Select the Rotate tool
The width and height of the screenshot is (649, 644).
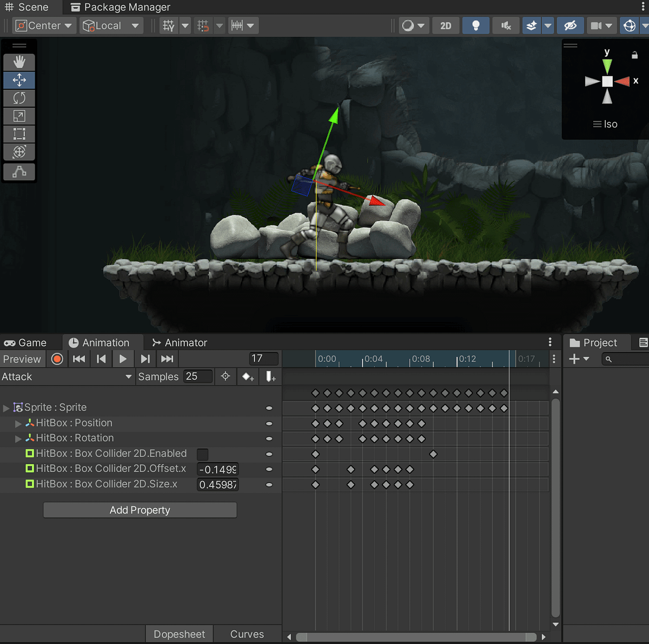19,98
